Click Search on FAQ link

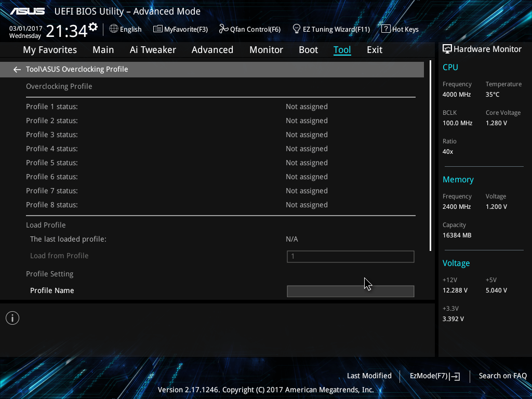point(502,376)
